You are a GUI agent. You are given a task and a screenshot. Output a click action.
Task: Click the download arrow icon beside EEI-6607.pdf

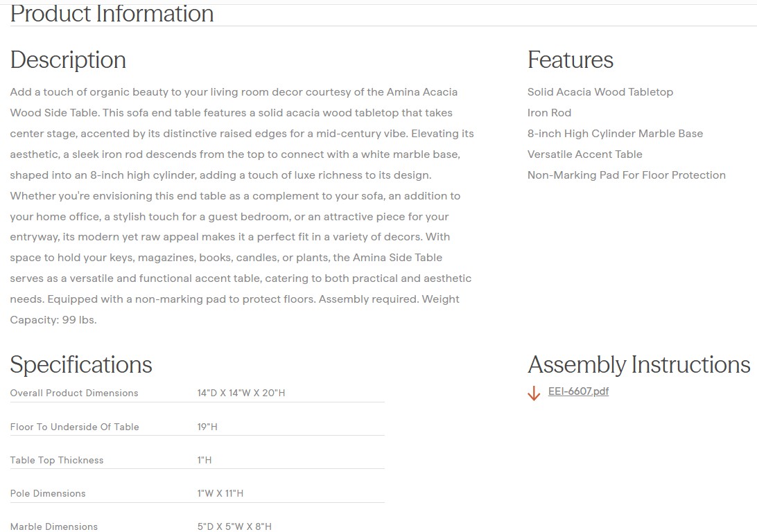click(534, 393)
